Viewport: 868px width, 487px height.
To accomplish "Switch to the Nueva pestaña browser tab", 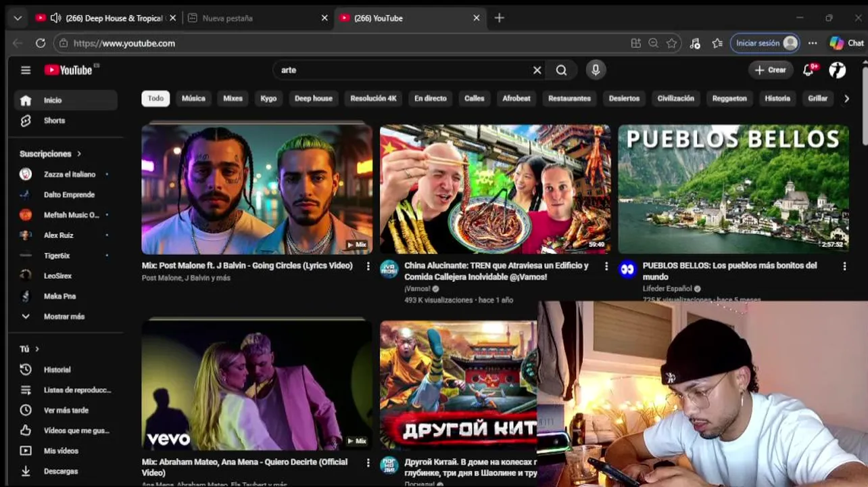I will [258, 18].
